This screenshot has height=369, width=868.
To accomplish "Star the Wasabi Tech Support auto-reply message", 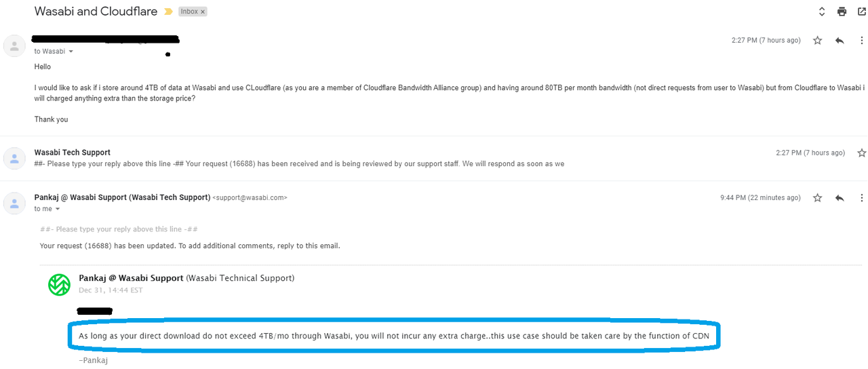I will coord(862,153).
